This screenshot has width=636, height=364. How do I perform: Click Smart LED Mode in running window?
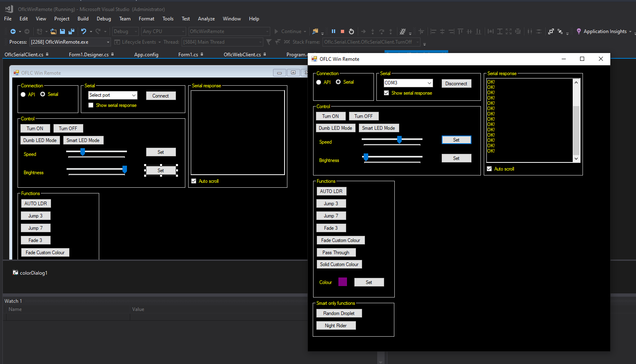(x=379, y=128)
